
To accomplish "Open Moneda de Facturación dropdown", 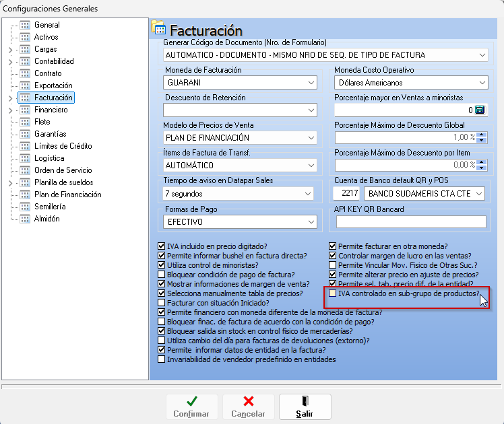I will point(311,83).
